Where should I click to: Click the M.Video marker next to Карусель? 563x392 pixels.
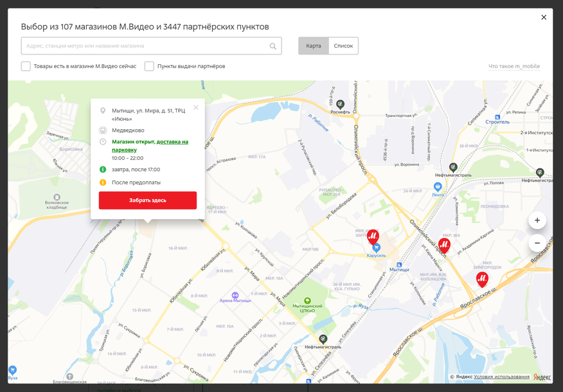[373, 237]
